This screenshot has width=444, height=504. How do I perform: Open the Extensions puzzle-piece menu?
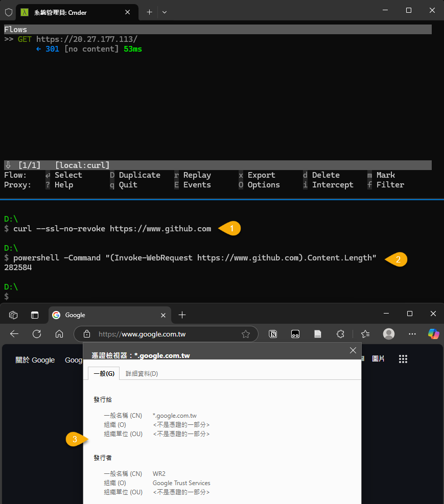[340, 334]
